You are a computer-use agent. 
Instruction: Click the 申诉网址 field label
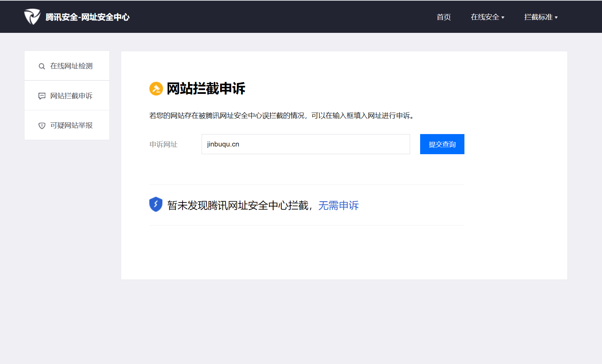163,144
